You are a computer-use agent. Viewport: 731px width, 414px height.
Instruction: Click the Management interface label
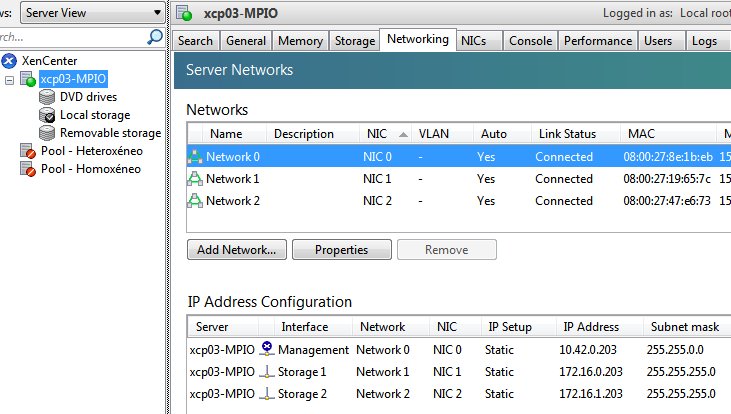click(313, 350)
